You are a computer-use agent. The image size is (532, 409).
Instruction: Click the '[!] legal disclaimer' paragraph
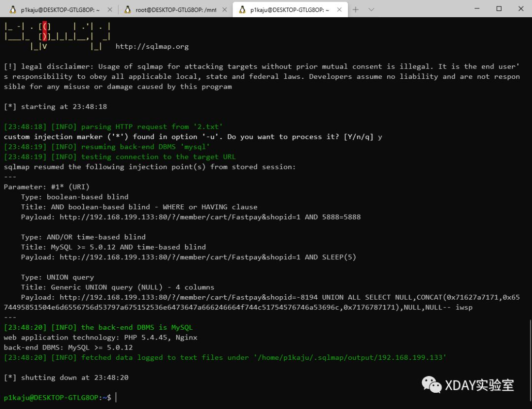(x=262, y=77)
